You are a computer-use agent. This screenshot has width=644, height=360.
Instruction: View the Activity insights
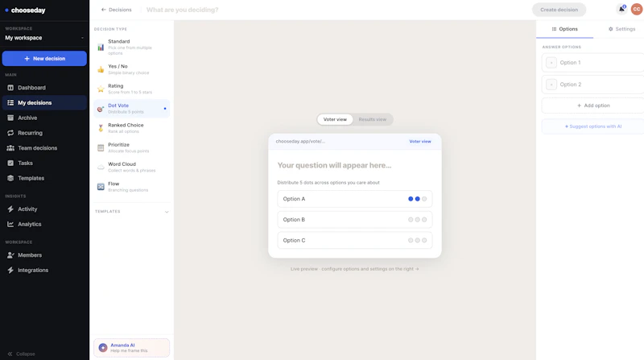coord(44,209)
